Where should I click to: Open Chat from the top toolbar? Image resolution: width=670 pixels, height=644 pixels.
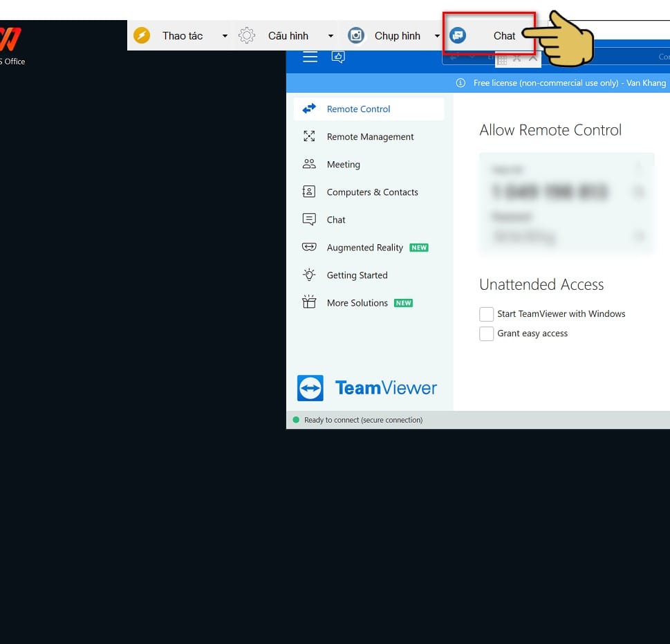488,34
